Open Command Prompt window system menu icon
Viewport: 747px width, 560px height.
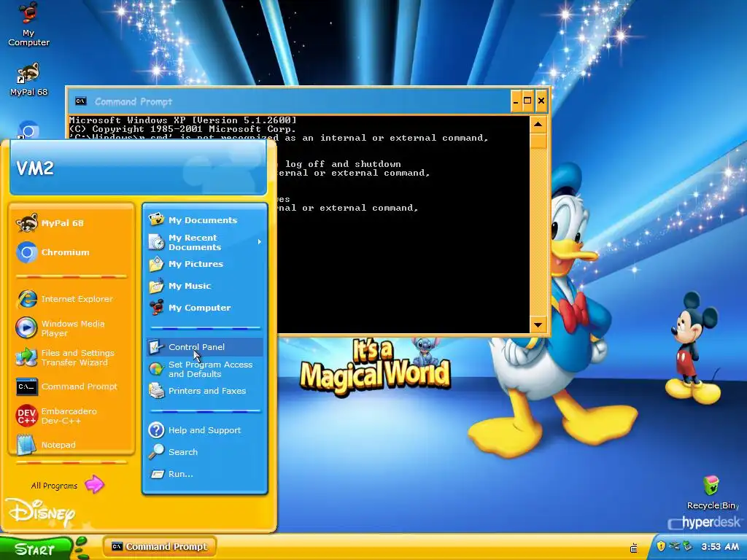80,101
